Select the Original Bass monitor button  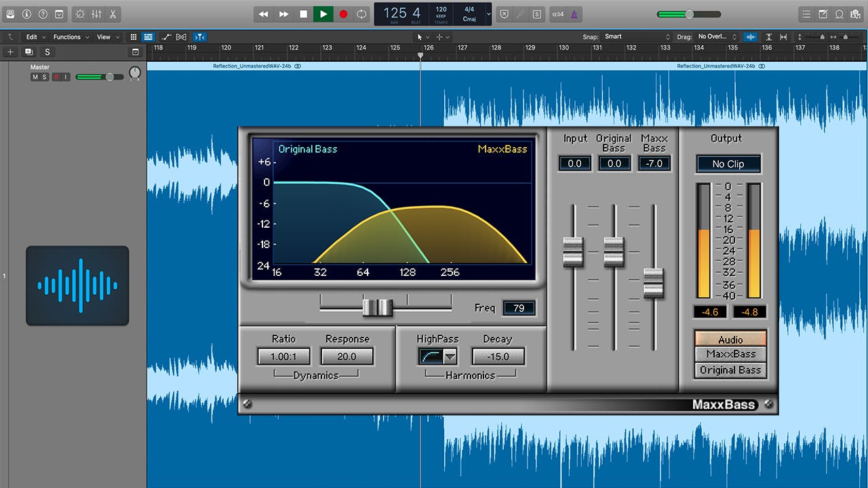pos(730,370)
